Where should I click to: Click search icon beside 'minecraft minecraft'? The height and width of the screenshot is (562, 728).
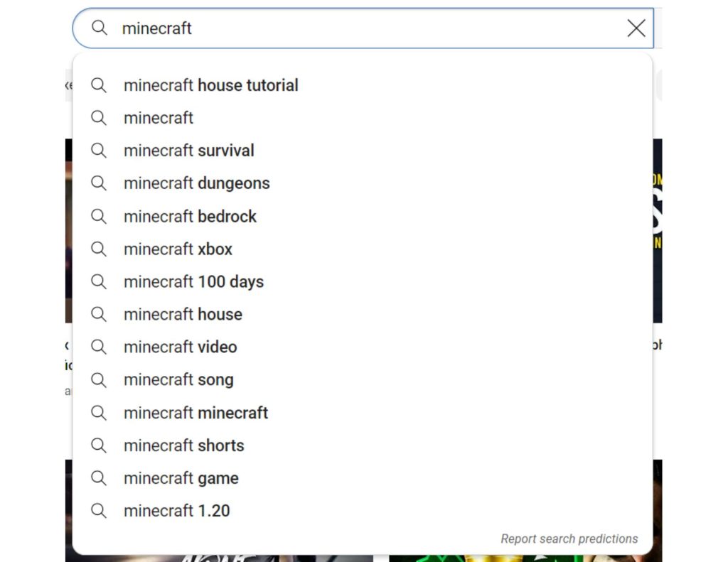pyautogui.click(x=98, y=413)
